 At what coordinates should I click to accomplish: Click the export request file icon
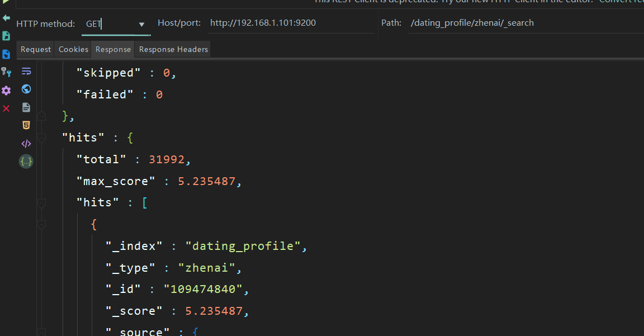[x=6, y=36]
